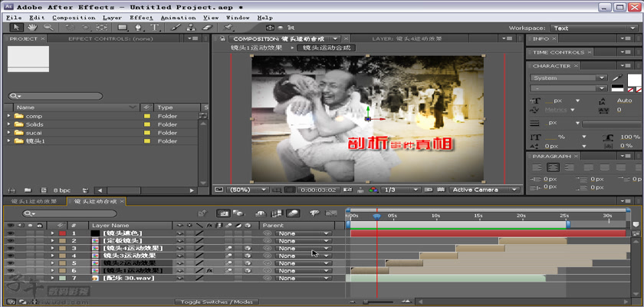Select the Pen tool
Viewport: 644px width, 307px height.
[x=140, y=28]
